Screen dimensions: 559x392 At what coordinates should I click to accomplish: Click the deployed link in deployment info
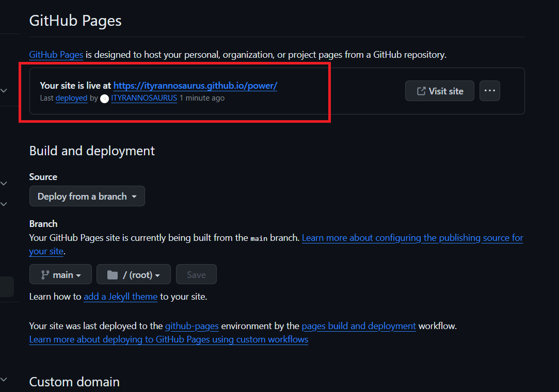click(71, 98)
